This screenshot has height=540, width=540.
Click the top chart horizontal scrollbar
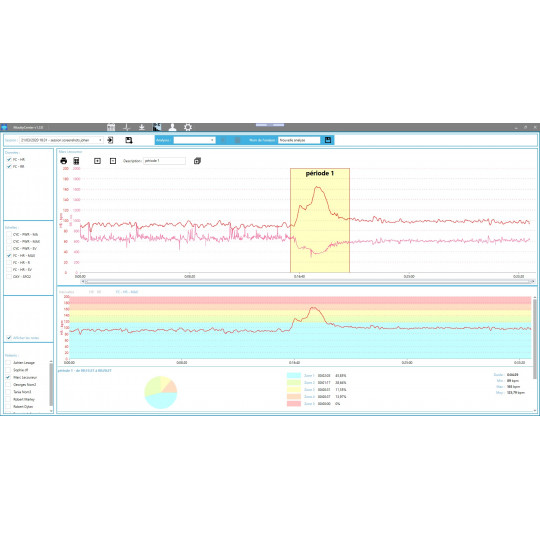308,282
